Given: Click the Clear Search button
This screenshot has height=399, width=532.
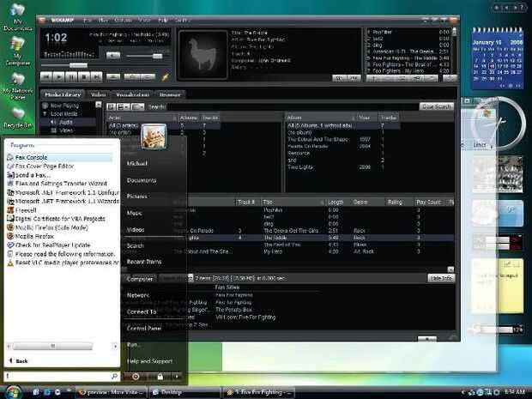Looking at the screenshot, I should 436,106.
